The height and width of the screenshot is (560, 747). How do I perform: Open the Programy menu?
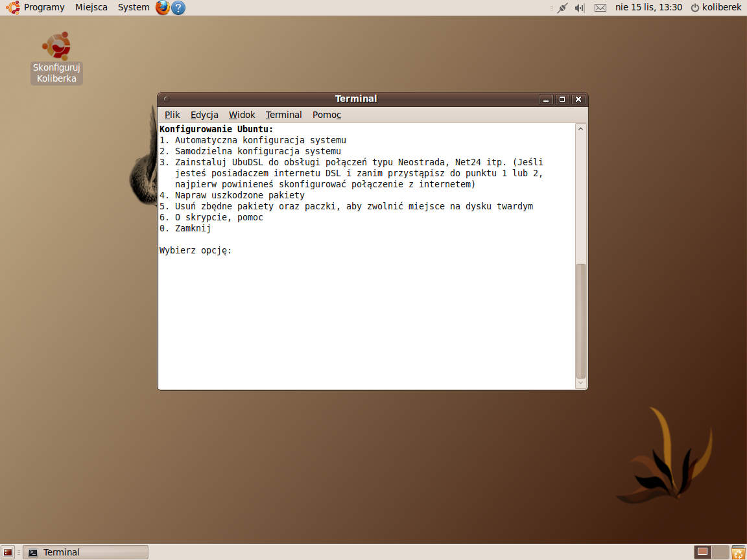click(x=44, y=8)
